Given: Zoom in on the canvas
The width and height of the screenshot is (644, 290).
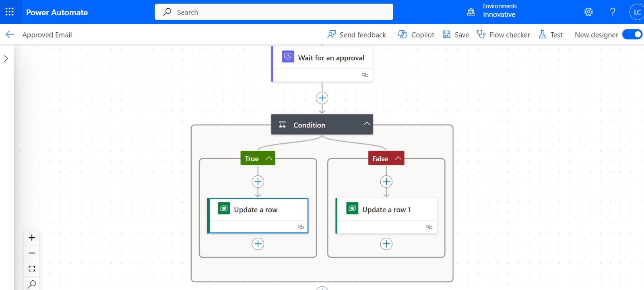Looking at the screenshot, I should [32, 238].
